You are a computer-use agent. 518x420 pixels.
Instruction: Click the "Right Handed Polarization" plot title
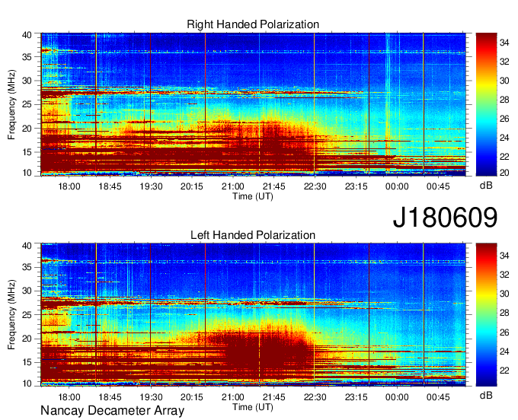pyautogui.click(x=253, y=24)
